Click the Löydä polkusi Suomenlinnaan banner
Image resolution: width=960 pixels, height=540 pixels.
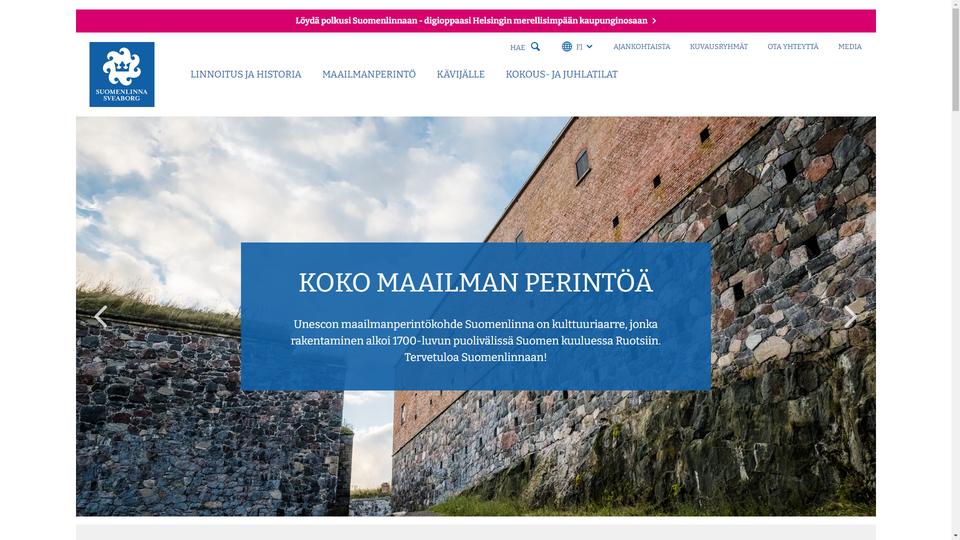click(x=476, y=21)
